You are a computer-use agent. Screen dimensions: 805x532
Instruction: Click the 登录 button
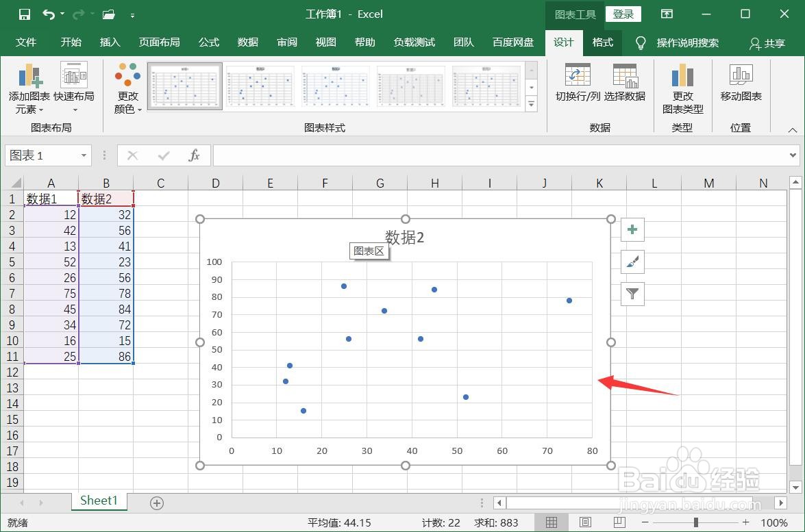point(623,14)
